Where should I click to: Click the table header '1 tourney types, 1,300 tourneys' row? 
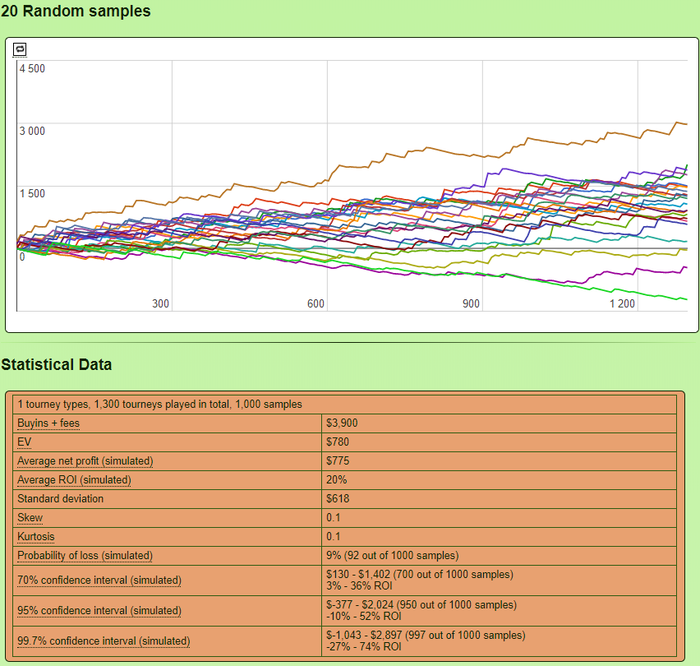point(345,404)
